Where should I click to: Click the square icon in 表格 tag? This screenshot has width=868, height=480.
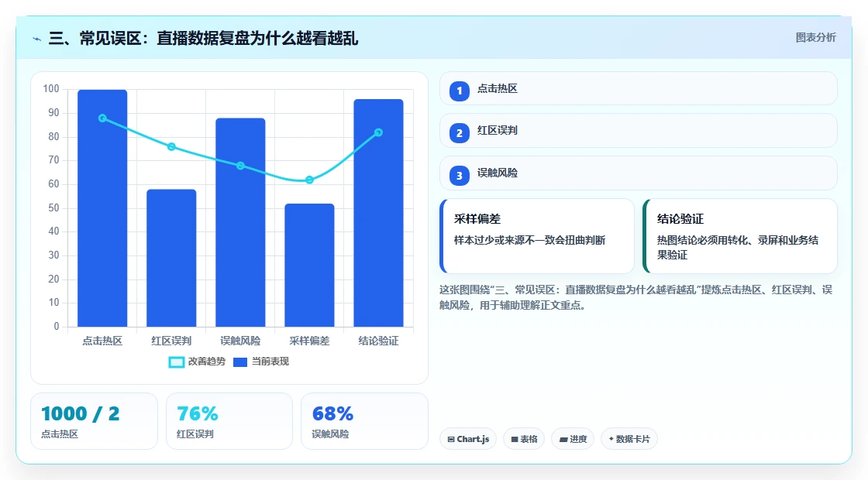[x=515, y=440]
